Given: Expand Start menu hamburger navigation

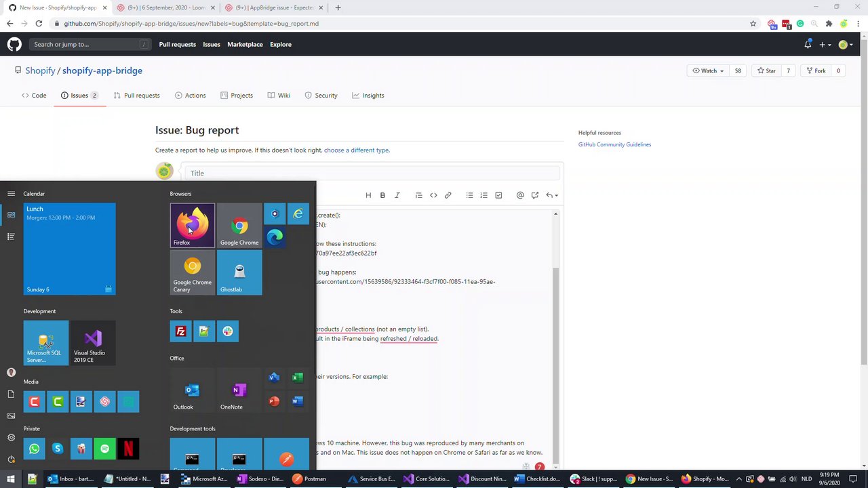Looking at the screenshot, I should [x=11, y=193].
